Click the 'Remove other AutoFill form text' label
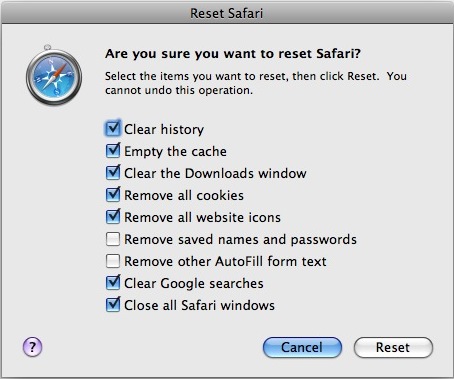 point(225,262)
